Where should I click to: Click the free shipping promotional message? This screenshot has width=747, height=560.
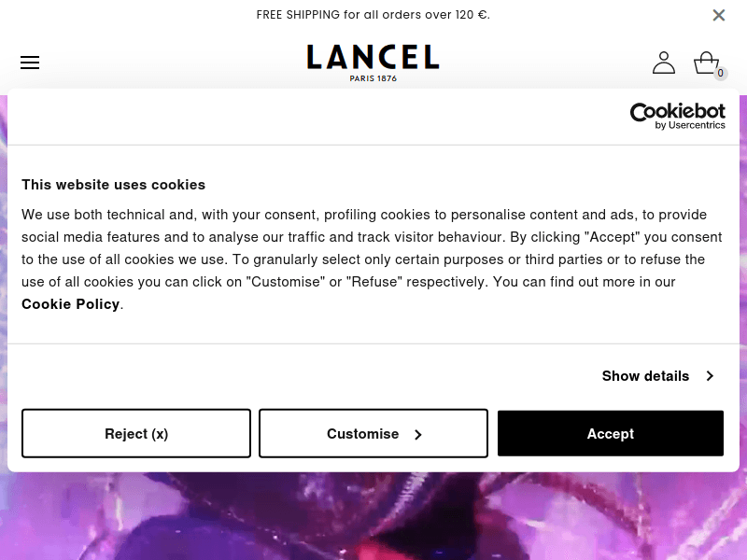373,15
